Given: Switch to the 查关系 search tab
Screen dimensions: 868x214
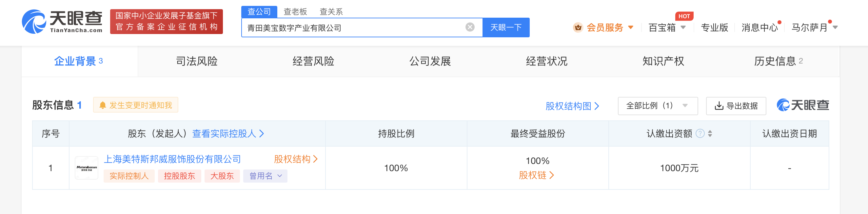Looking at the screenshot, I should point(331,12).
